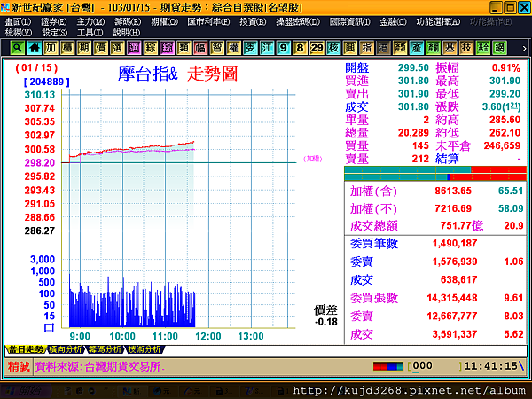Image resolution: width=532 pixels, height=399 pixels.
Task: Open the 設定(S) menu
Action: (x=55, y=33)
